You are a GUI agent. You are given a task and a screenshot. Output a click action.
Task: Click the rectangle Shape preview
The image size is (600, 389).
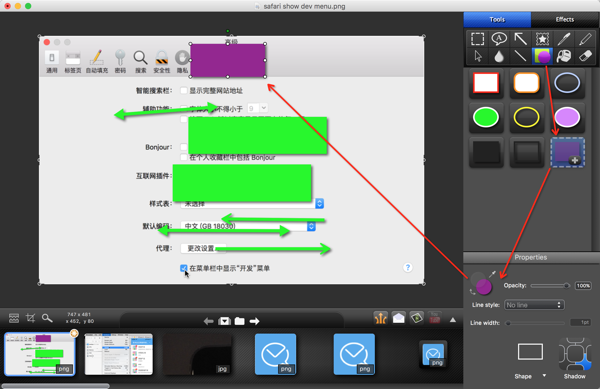(530, 352)
